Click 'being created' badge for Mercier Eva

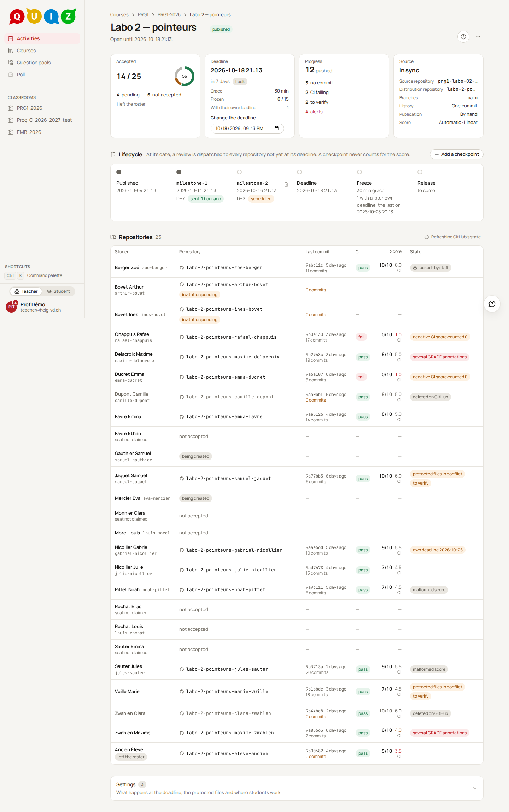(x=195, y=498)
